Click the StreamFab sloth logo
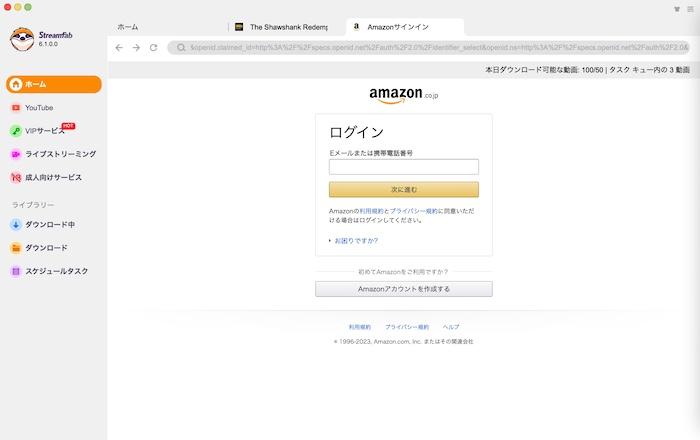Viewport: 700px width, 440px height. 22,39
